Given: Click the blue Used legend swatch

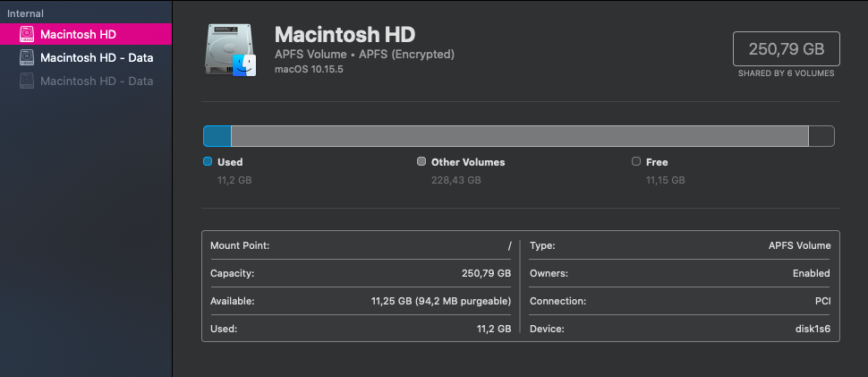Looking at the screenshot, I should pyautogui.click(x=208, y=162).
